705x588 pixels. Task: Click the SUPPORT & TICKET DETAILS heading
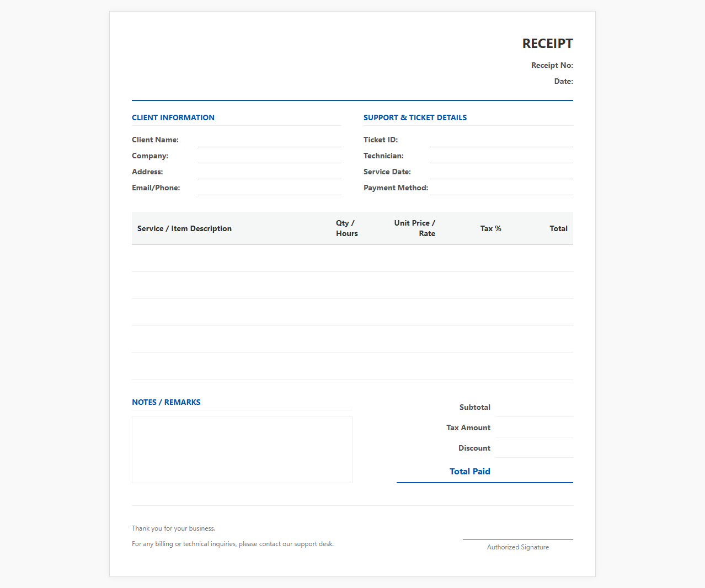tap(415, 117)
